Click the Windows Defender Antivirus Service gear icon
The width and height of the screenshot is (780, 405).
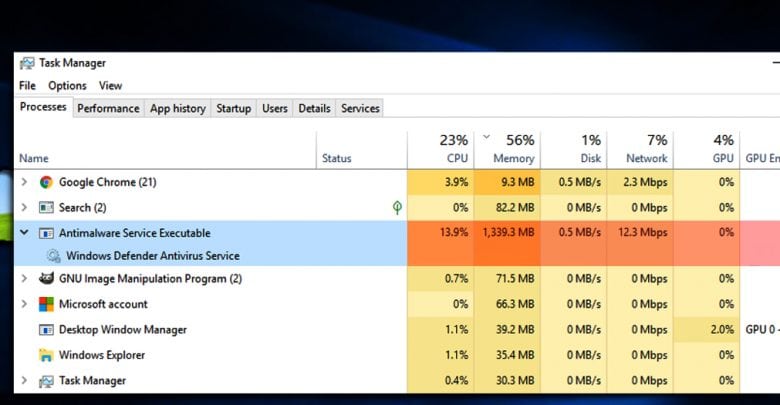[x=53, y=256]
